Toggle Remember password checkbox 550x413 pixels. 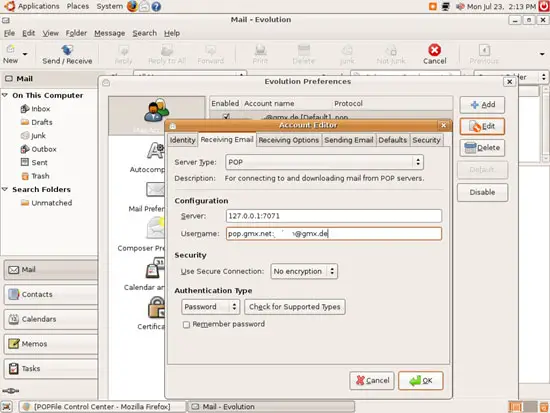(186, 325)
